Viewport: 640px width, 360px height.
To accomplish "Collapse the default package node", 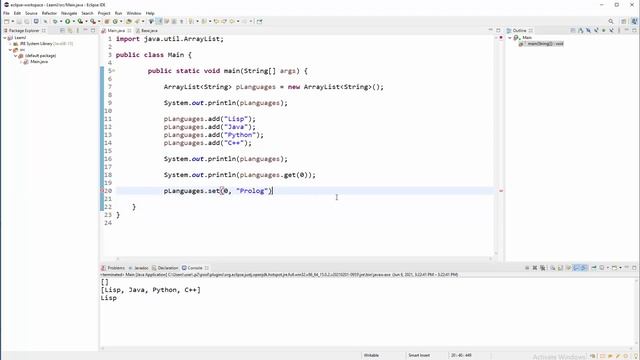I will click(x=16, y=56).
